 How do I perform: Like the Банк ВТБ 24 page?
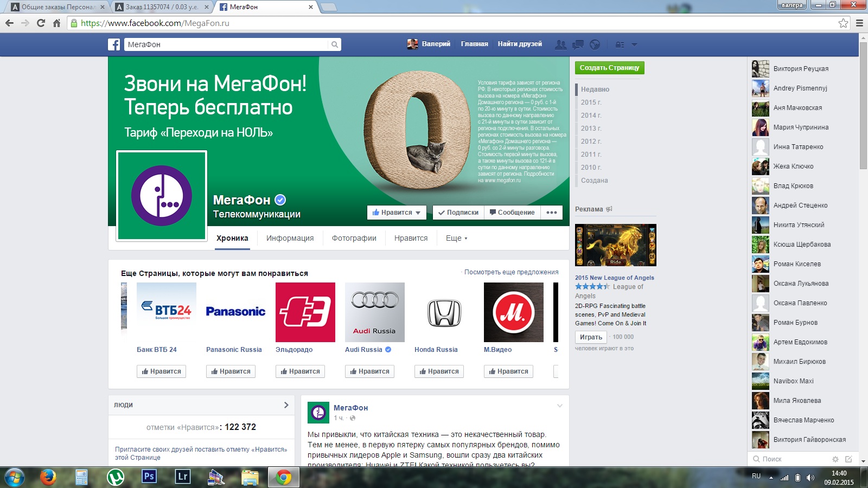pyautogui.click(x=161, y=371)
